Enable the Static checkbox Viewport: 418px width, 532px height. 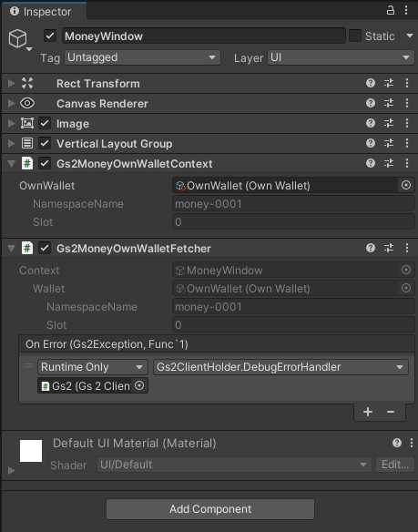(x=355, y=36)
